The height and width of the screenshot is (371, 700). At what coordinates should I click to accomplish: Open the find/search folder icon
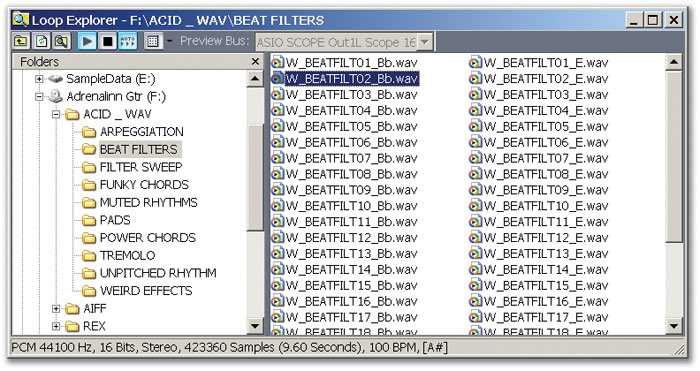click(x=62, y=42)
